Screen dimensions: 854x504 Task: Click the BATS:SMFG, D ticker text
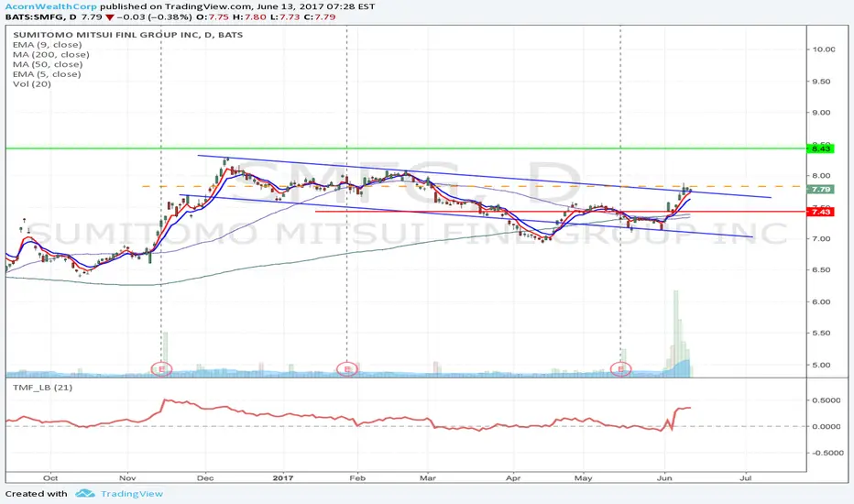click(41, 16)
